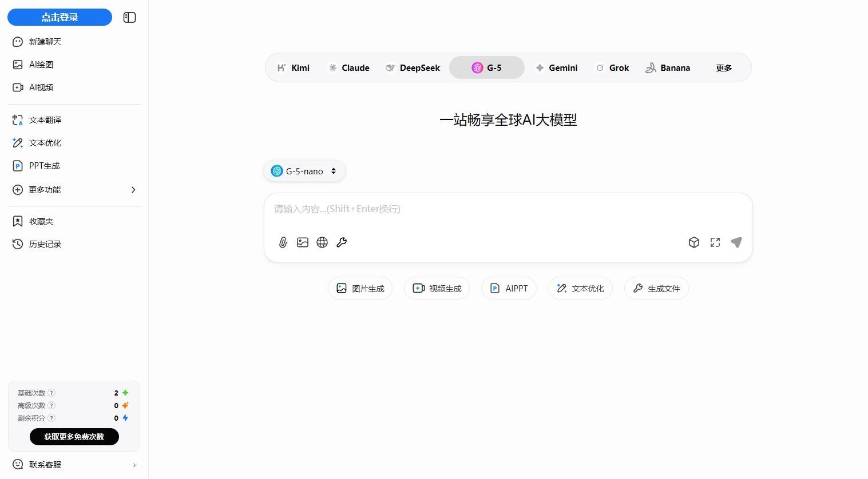Viewport: 868px width, 479px height.
Task: Click the help icon beside 剩余积分
Action: click(x=51, y=418)
